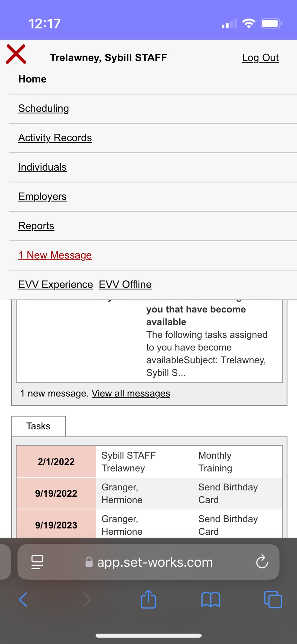Select Reports in the navigation menu
Image resolution: width=297 pixels, height=644 pixels.
[36, 226]
